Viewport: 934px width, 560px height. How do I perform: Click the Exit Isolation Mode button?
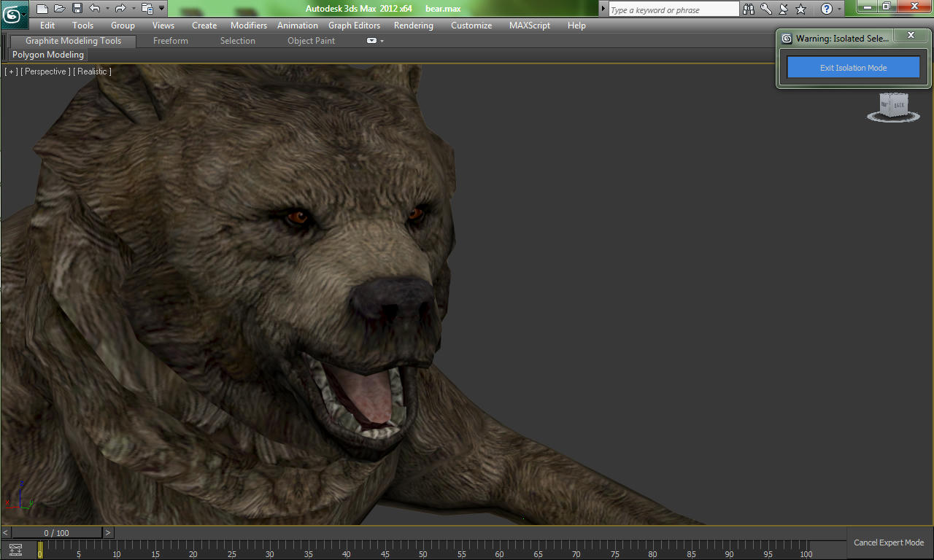coord(853,68)
